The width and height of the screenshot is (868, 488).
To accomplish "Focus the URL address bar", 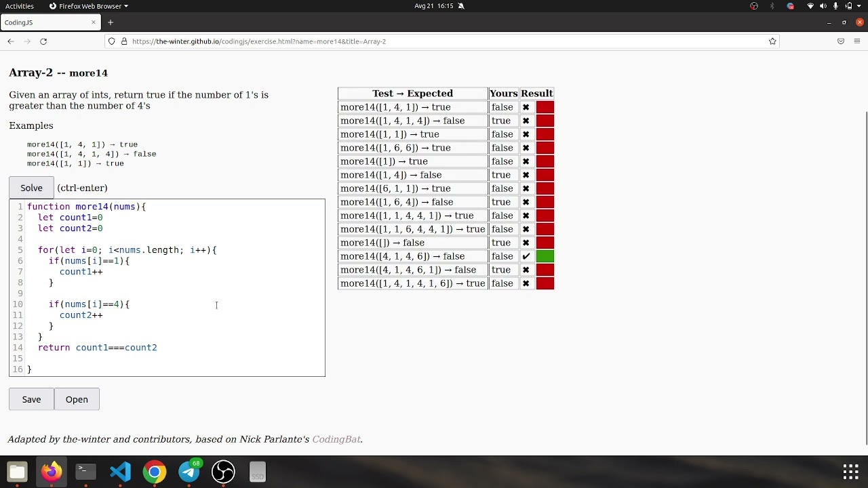I will pyautogui.click(x=441, y=41).
